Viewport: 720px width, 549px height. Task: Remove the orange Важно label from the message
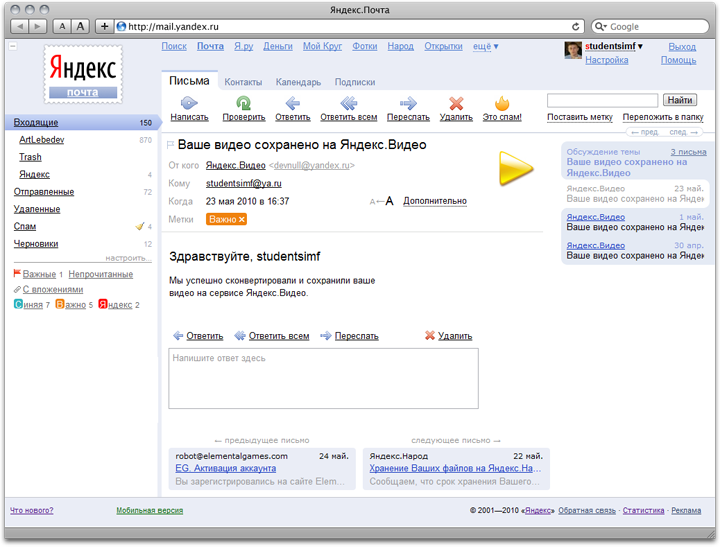pyautogui.click(x=242, y=219)
